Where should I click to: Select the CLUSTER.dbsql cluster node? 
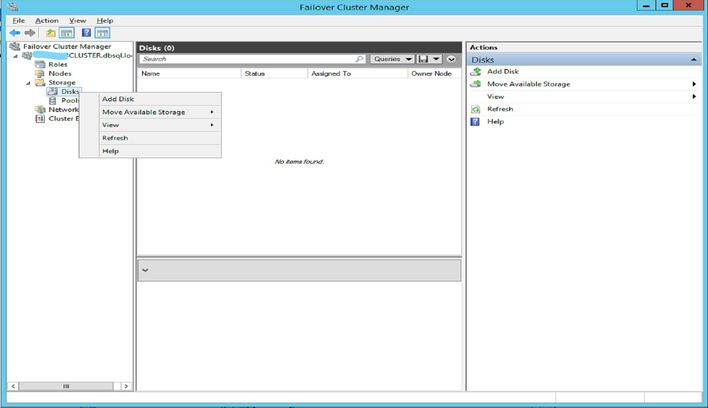coord(83,56)
